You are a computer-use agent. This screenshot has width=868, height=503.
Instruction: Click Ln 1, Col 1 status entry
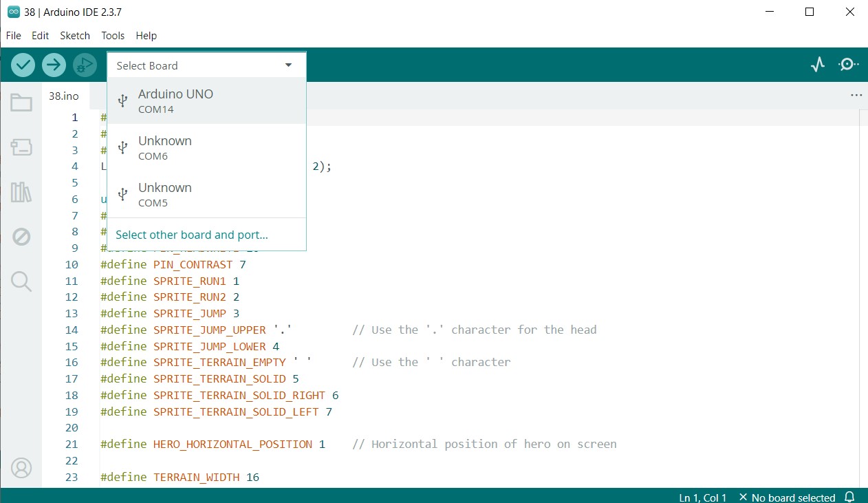pyautogui.click(x=703, y=497)
